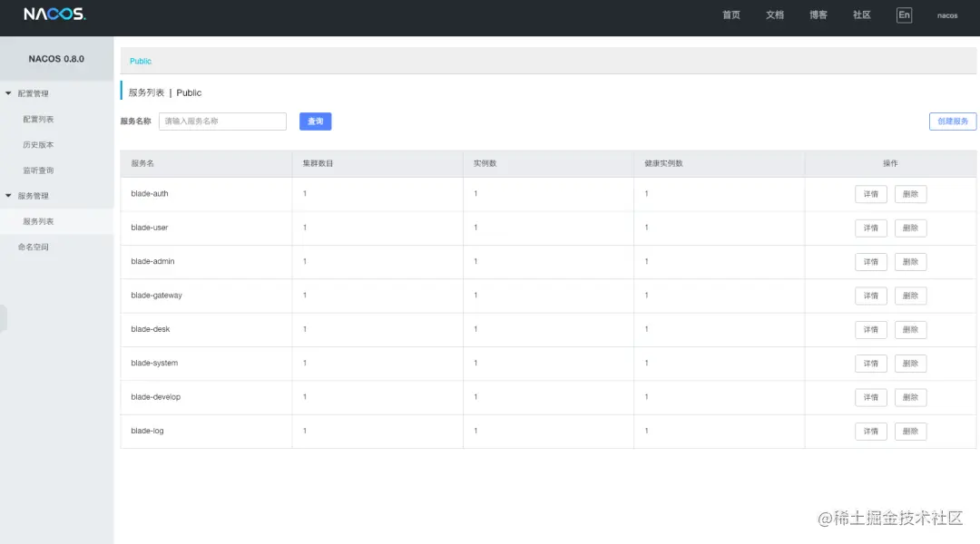Open 社区 in top navigation

click(862, 15)
